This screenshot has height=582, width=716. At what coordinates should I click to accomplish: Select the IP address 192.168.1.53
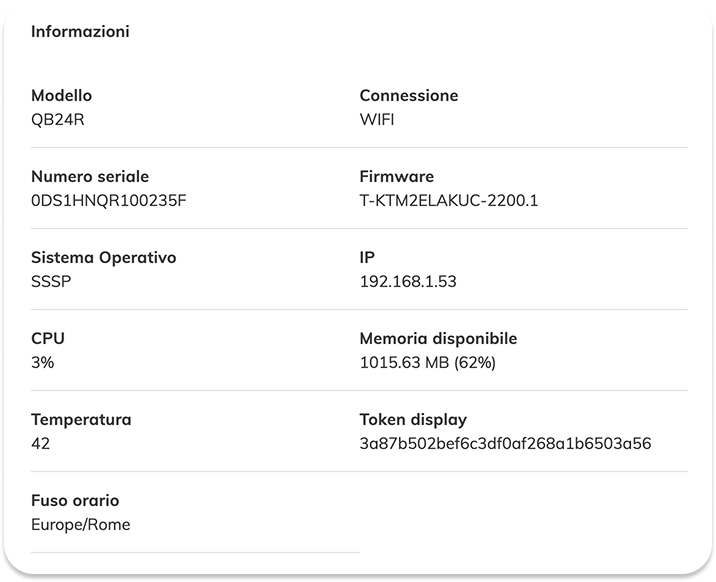[x=408, y=281]
